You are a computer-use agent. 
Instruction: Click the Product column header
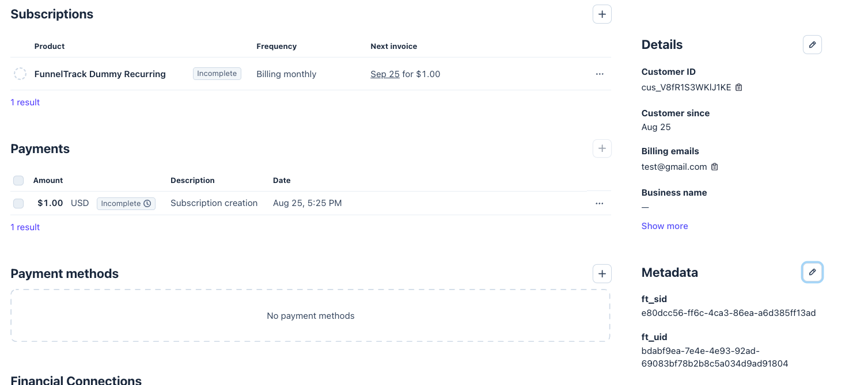tap(50, 46)
